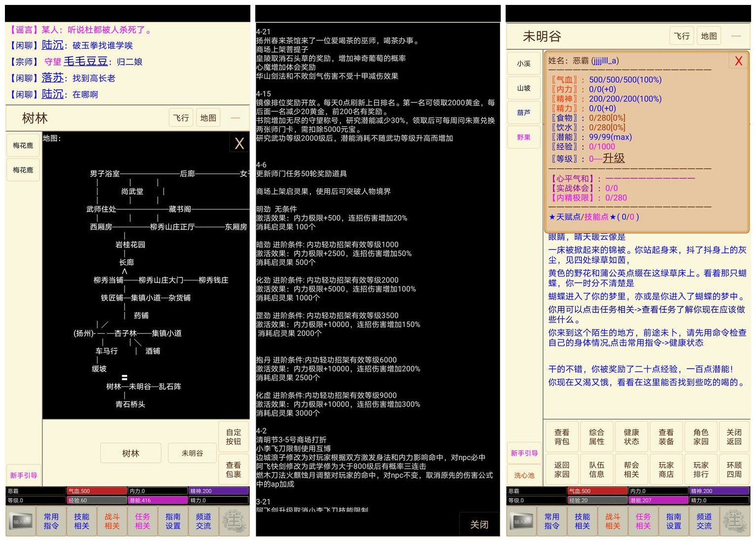Click 潜能.416 magenta bar in left panel
Screen dimensions: 756x542
tap(158, 500)
